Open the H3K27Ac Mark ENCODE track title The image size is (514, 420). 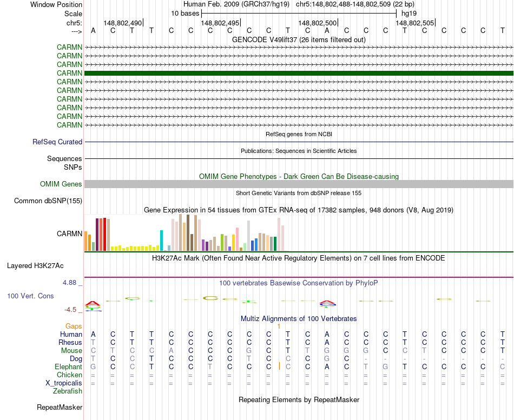[x=299, y=258]
